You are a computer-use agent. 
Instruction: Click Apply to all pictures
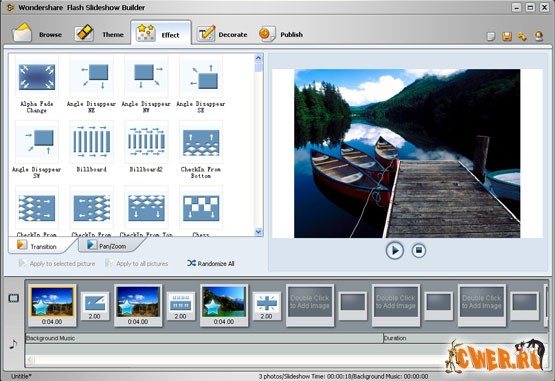pyautogui.click(x=137, y=263)
